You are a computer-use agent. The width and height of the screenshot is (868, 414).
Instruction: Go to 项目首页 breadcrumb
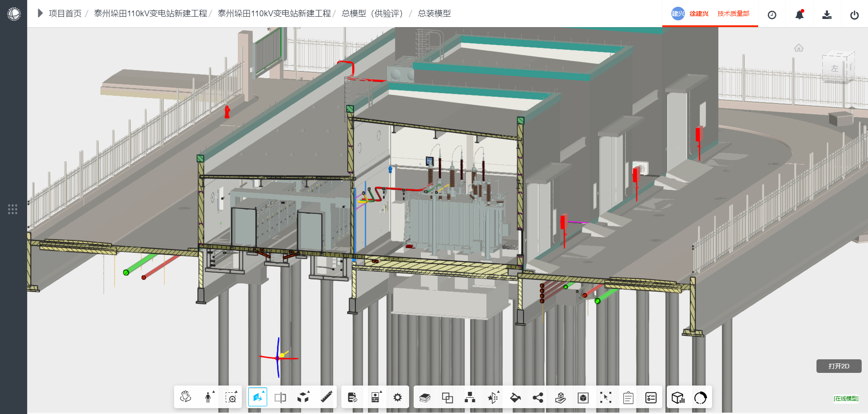click(65, 14)
